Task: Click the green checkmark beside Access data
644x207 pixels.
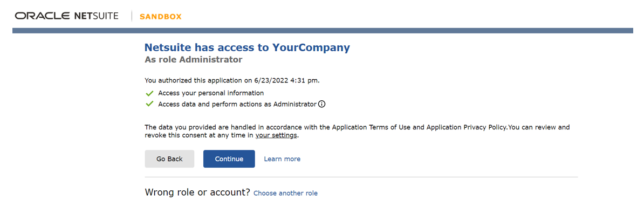Action: pyautogui.click(x=149, y=105)
